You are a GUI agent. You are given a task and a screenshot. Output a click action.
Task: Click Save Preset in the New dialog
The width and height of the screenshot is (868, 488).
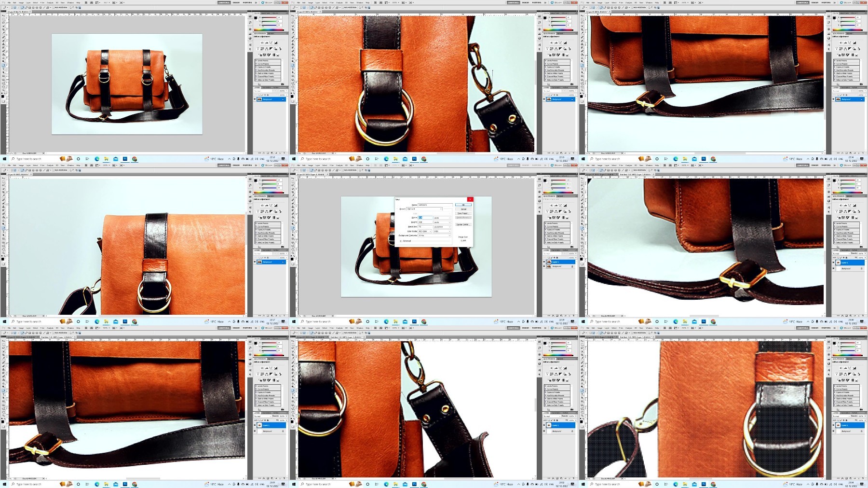pos(463,213)
